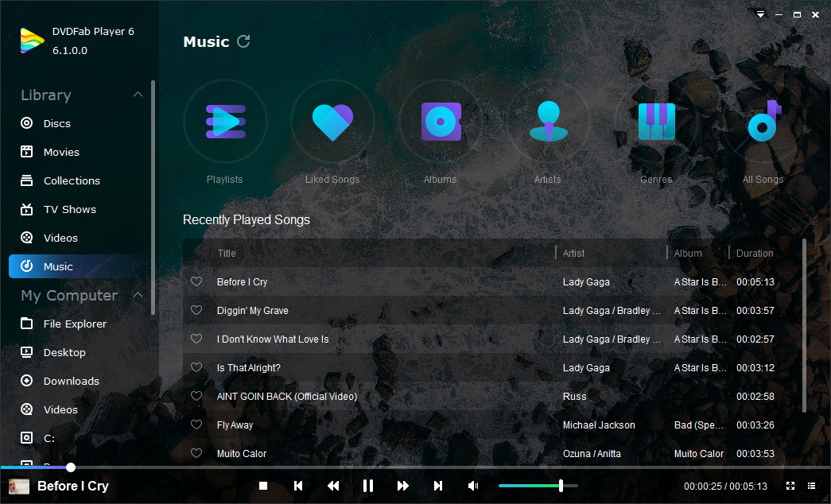Open Liked Songs heart icon
Viewport: 831px width, 504px height.
click(332, 122)
